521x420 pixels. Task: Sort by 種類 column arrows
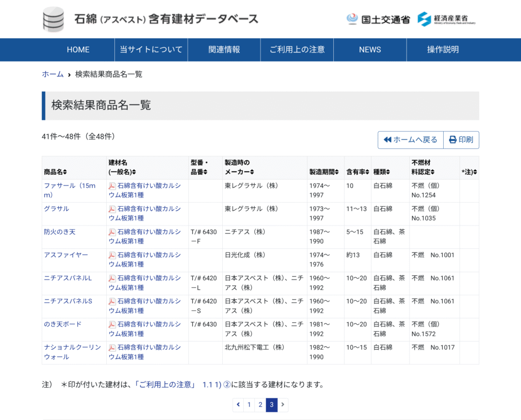coord(388,172)
